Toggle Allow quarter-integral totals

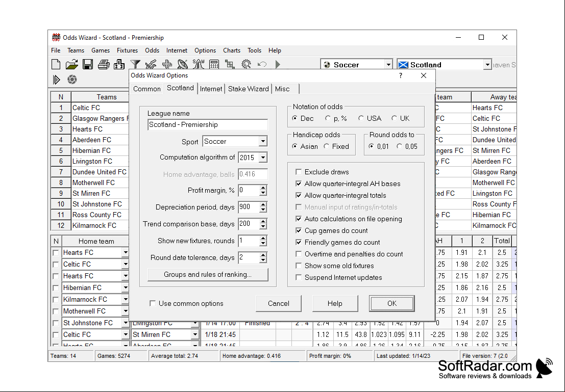coord(299,195)
